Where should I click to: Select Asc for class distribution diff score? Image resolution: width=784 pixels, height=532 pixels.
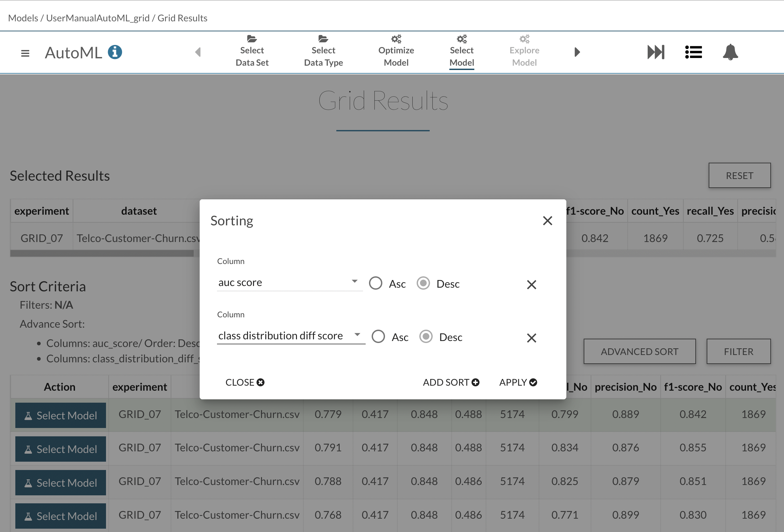click(378, 337)
